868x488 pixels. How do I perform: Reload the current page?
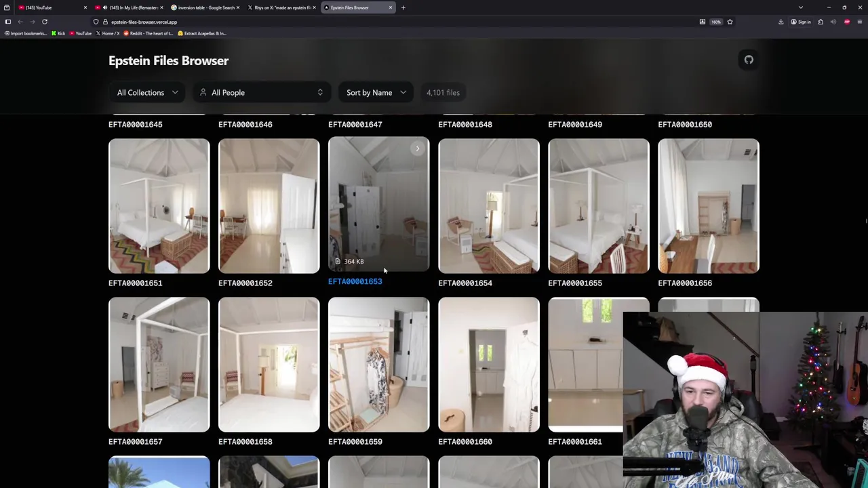point(45,22)
